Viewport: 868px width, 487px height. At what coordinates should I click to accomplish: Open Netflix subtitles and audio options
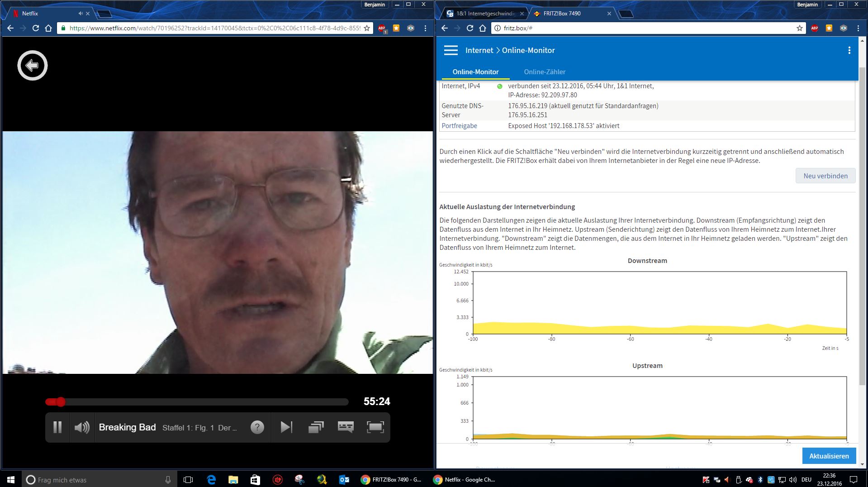click(x=346, y=427)
